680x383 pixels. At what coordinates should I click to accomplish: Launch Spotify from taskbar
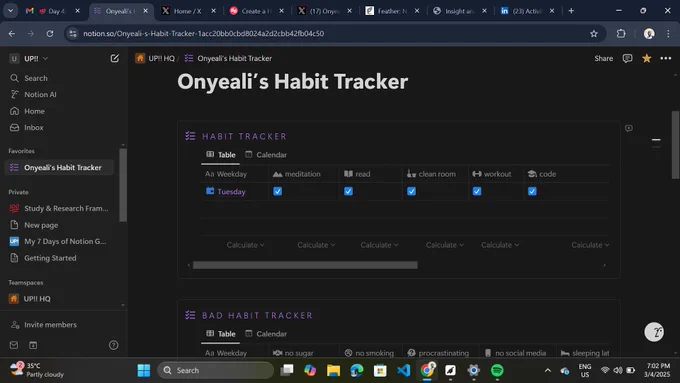(497, 370)
